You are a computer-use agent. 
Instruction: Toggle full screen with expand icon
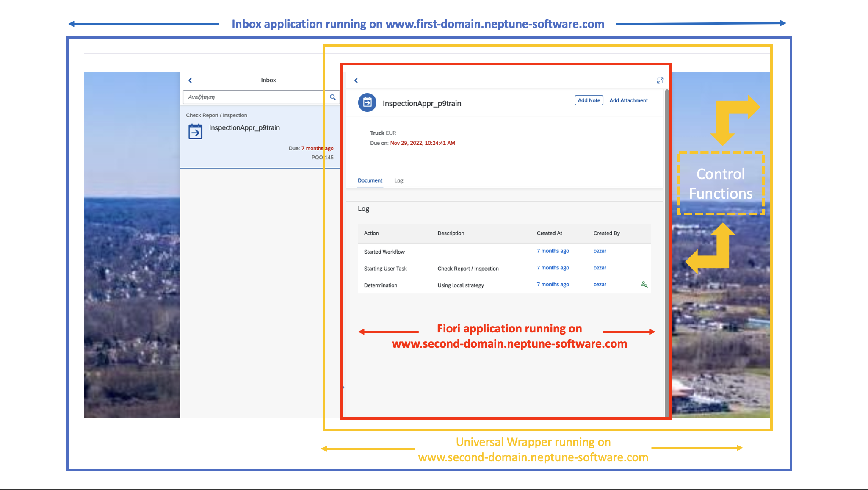[660, 80]
